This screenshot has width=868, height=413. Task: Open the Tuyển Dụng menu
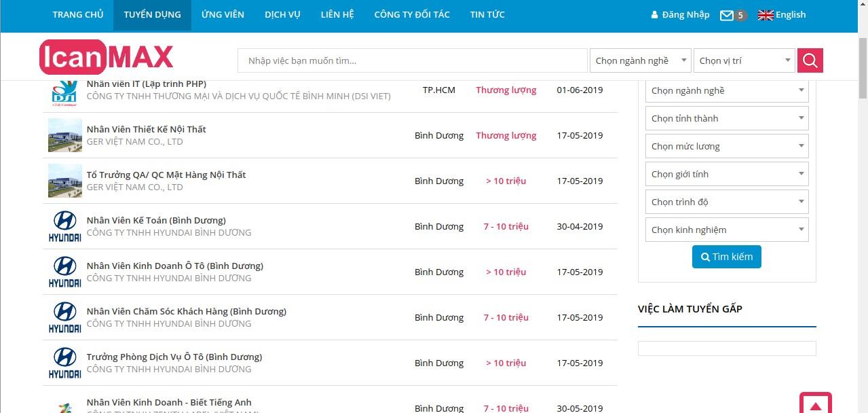(x=153, y=15)
